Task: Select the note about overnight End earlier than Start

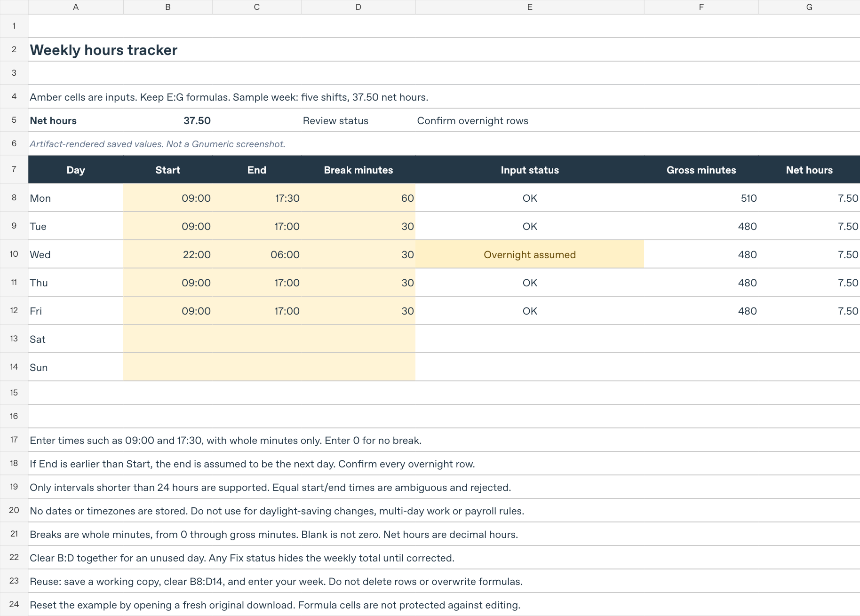Action: click(x=252, y=464)
